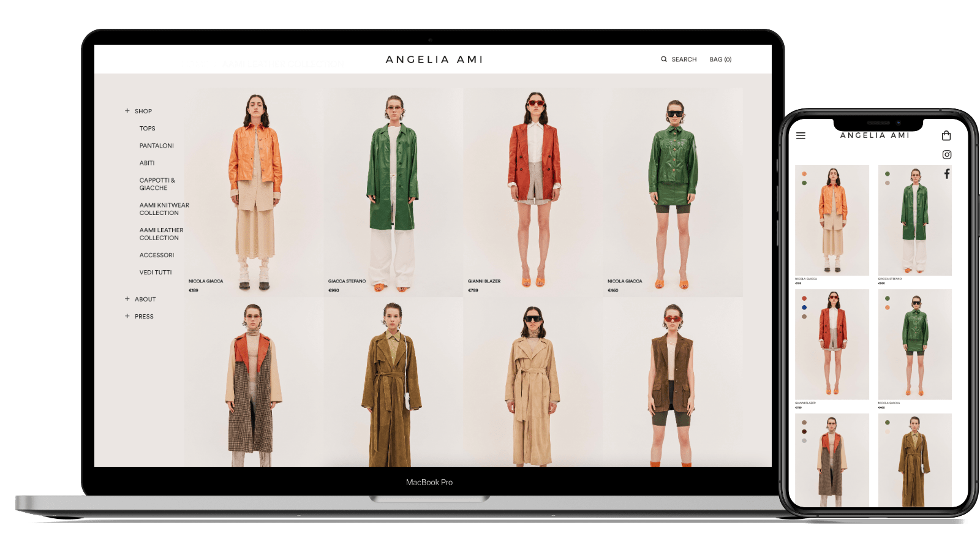
Task: Open the PRESS label in the sidebar
Action: click(144, 317)
